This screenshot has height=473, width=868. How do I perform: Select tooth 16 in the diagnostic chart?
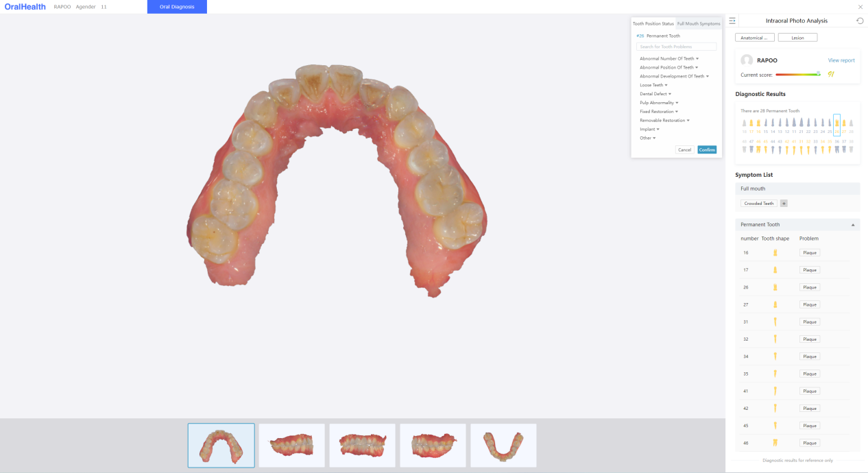tap(758, 125)
